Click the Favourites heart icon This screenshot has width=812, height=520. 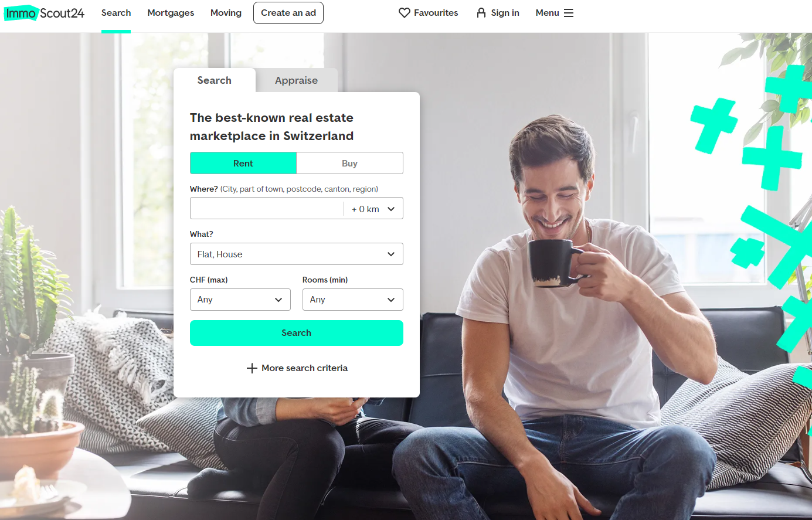click(x=405, y=13)
